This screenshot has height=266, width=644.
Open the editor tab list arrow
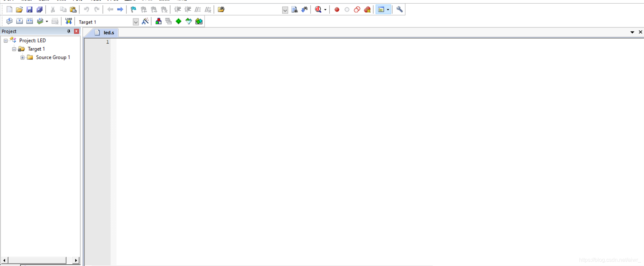point(632,32)
